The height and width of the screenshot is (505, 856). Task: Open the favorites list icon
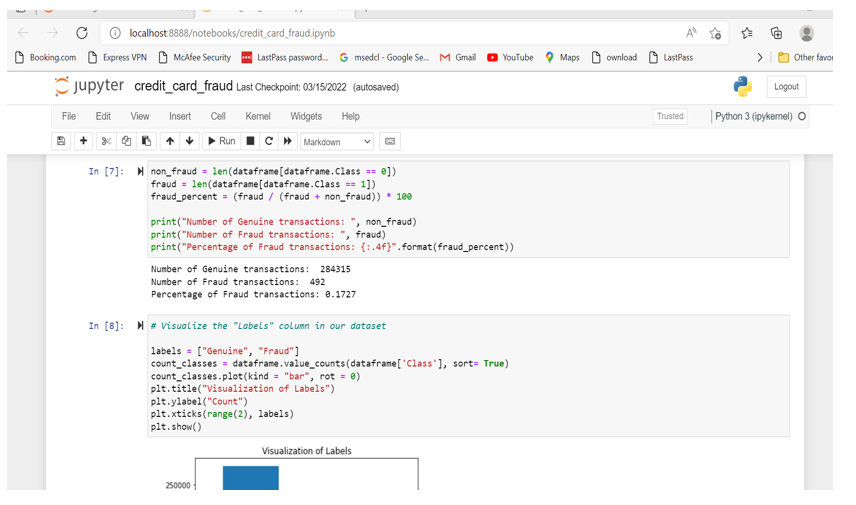pyautogui.click(x=747, y=33)
